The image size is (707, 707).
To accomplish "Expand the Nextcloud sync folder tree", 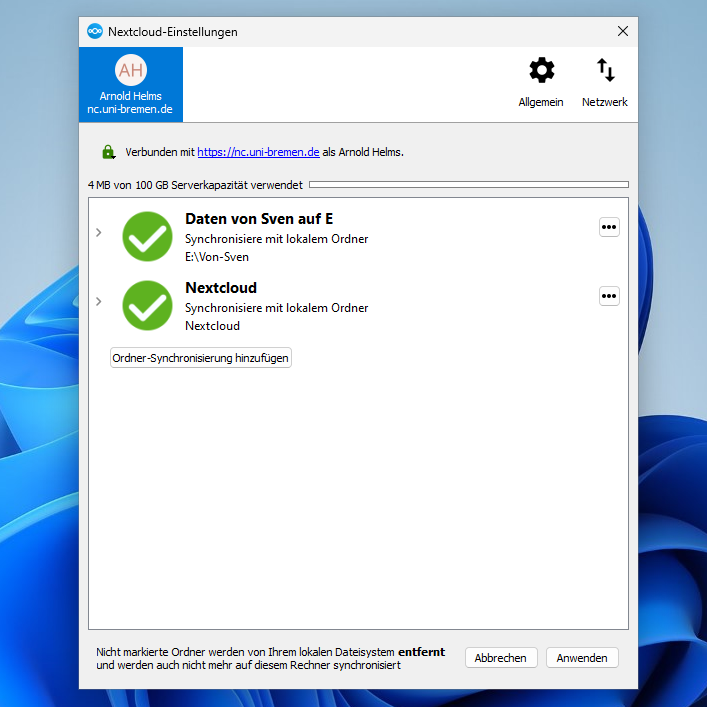I will (x=98, y=302).
